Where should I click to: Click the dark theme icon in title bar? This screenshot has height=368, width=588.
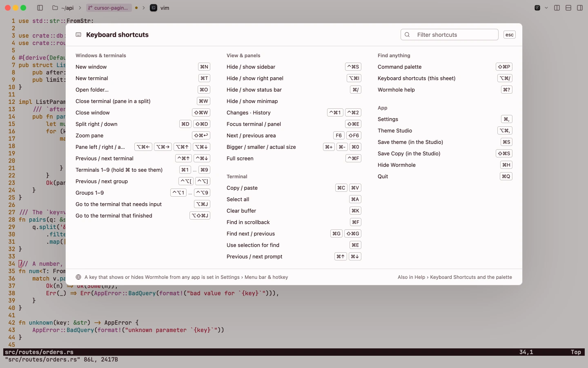coord(537,8)
